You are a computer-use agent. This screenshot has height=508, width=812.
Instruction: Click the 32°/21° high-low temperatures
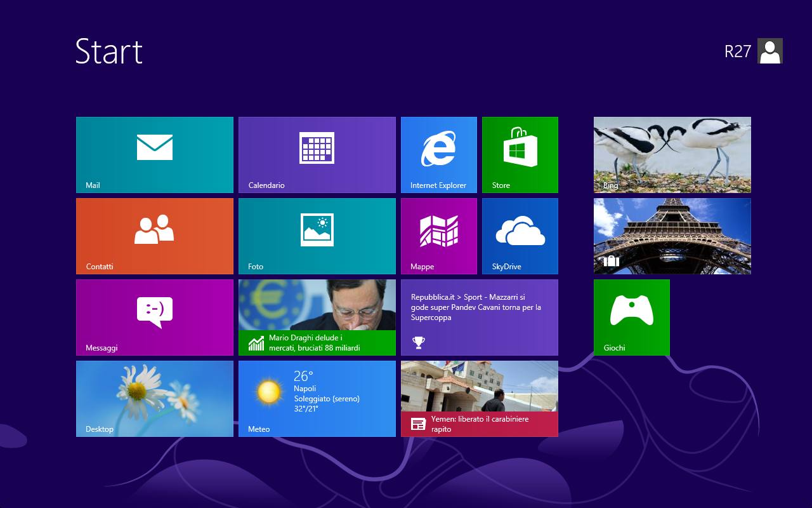coord(306,409)
